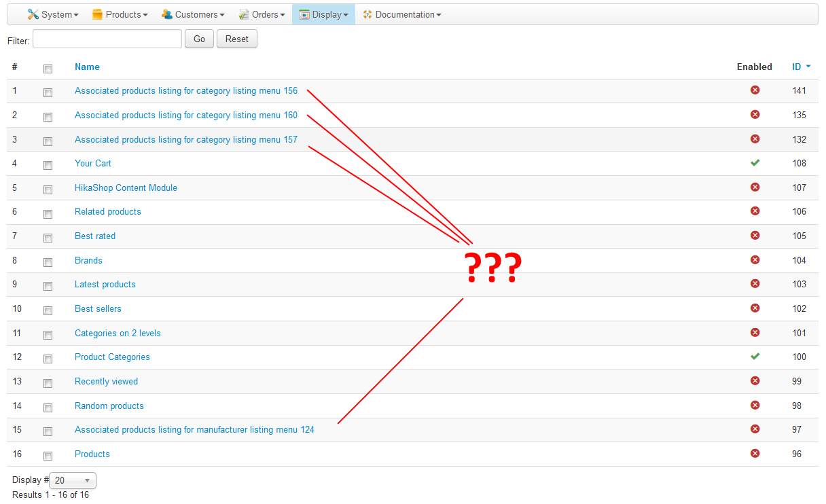Click the green enabled check for 'Product Categories'
Screen dimensions: 826x504
[x=755, y=356]
